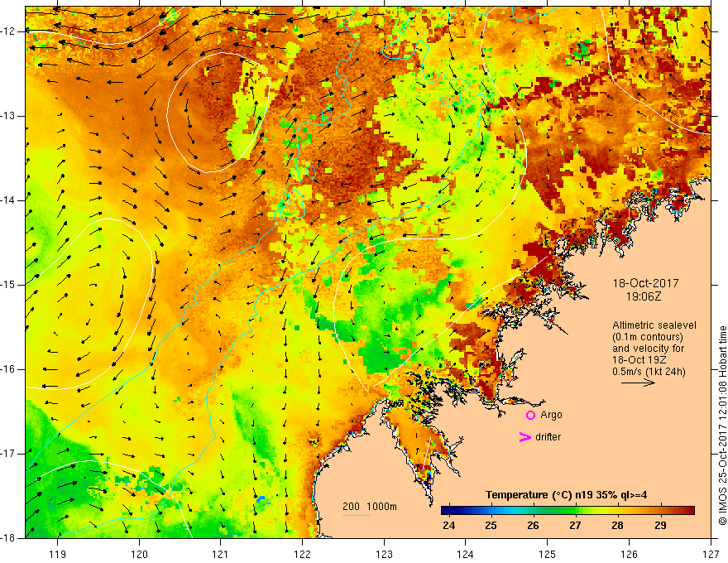This screenshot has height=563, width=728.
Task: Click the magenta Argo circle legend symbol
Action: pos(530,415)
